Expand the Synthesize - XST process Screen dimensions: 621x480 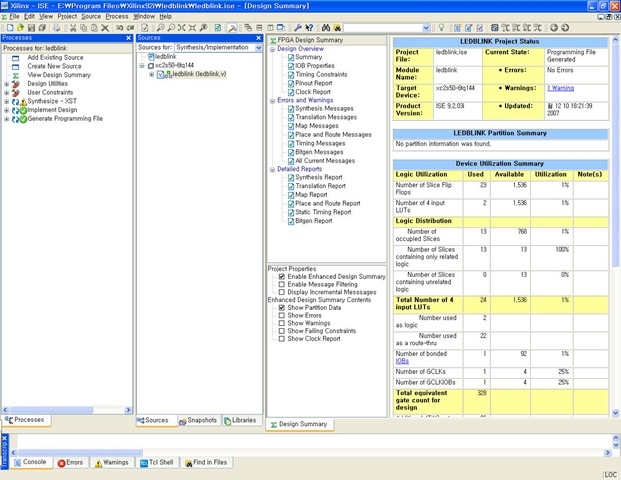point(6,101)
